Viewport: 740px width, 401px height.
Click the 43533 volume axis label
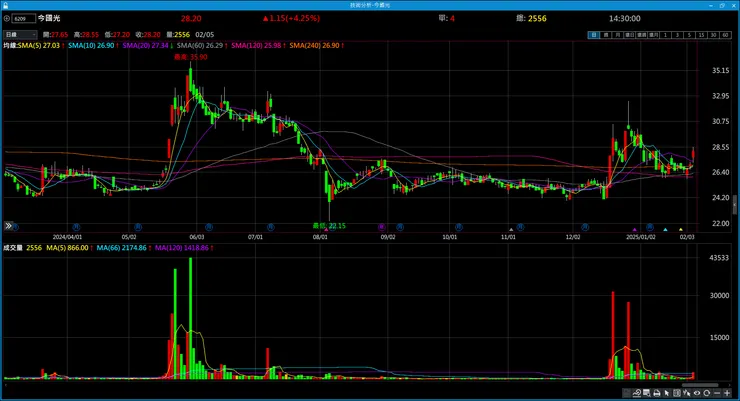(x=719, y=258)
